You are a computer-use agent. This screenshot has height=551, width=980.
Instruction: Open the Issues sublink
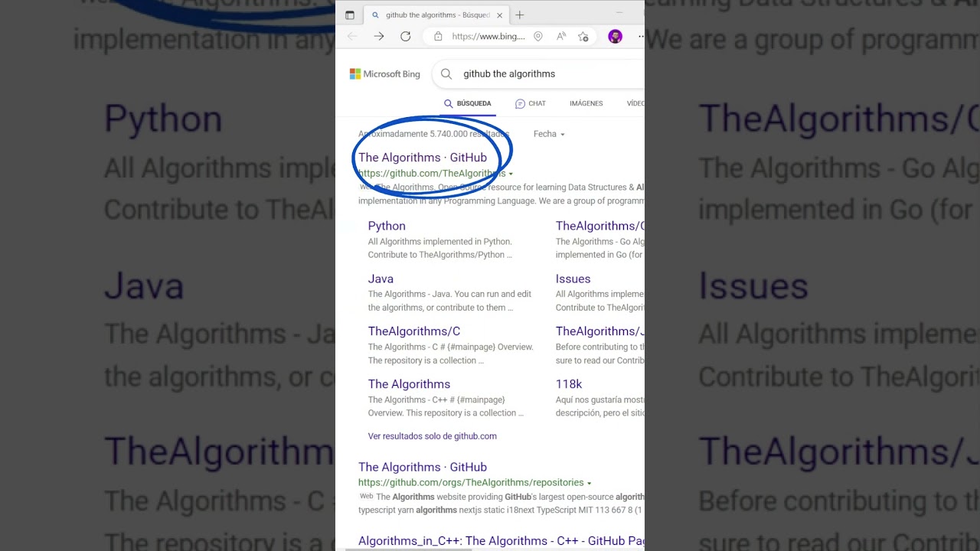[573, 279]
